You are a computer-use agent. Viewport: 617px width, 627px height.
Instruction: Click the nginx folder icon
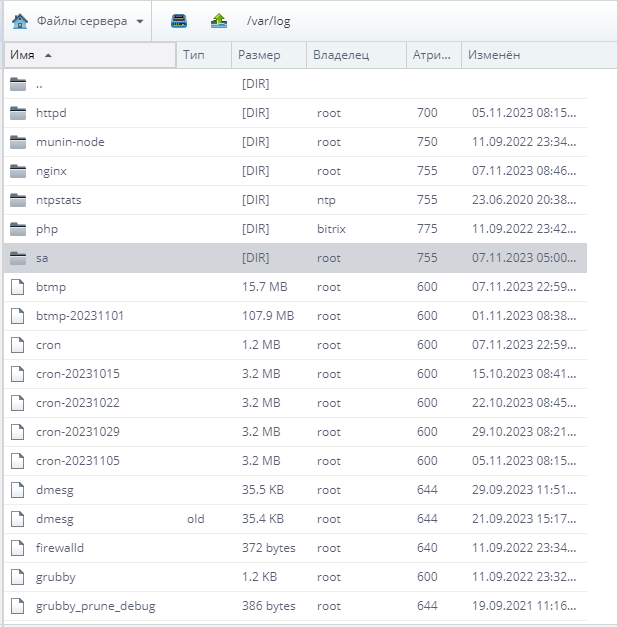[x=17, y=171]
